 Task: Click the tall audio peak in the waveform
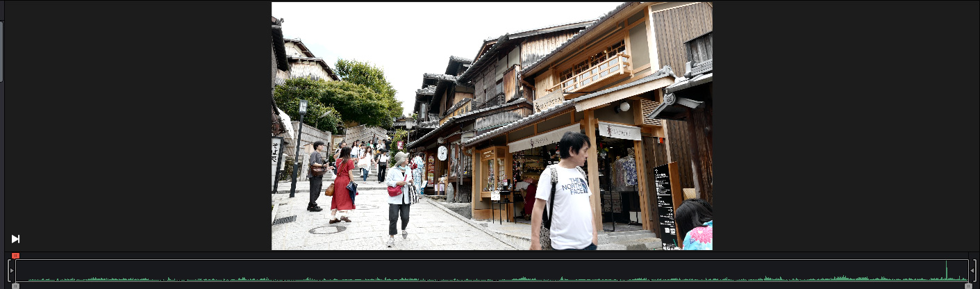(x=946, y=270)
